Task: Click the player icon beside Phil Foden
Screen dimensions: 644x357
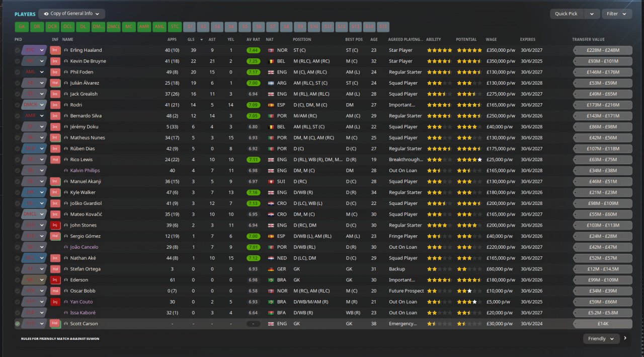Action: [66, 72]
